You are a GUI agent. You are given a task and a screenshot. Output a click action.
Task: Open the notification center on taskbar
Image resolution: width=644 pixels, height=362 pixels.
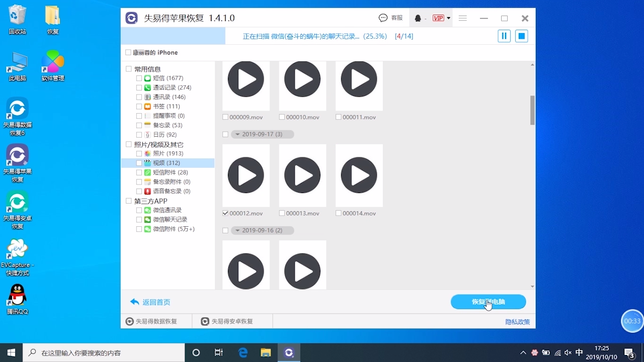pyautogui.click(x=629, y=352)
